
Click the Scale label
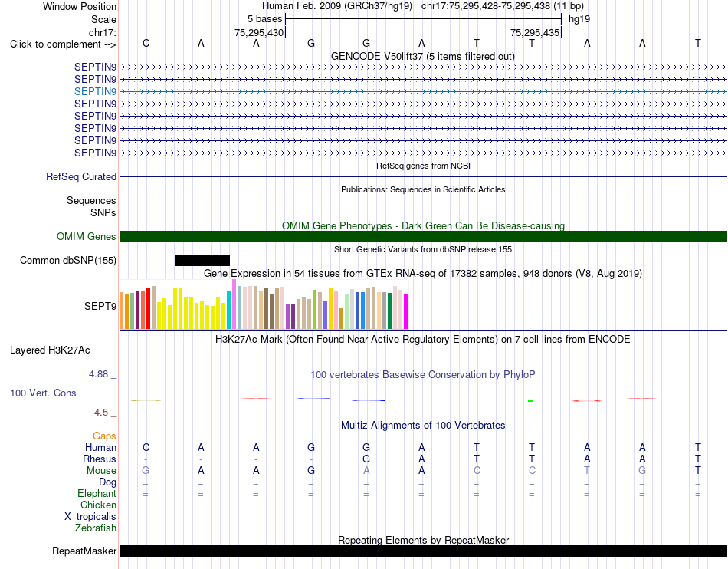point(103,19)
